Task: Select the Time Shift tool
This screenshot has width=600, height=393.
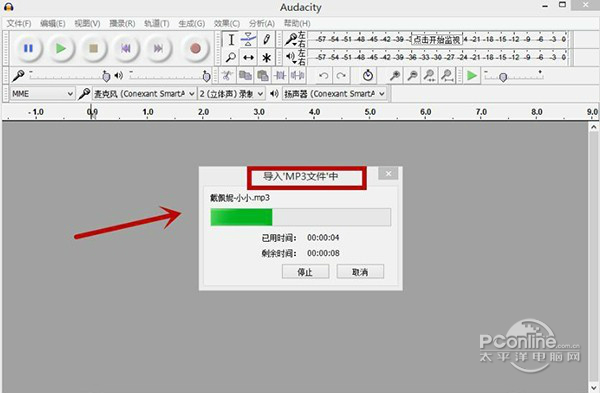Action: 248,57
